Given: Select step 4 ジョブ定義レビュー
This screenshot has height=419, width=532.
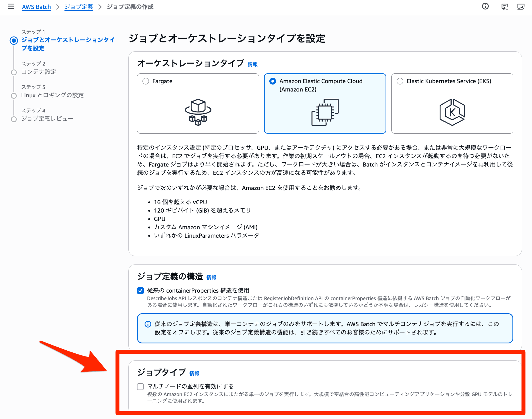Looking at the screenshot, I should (47, 119).
